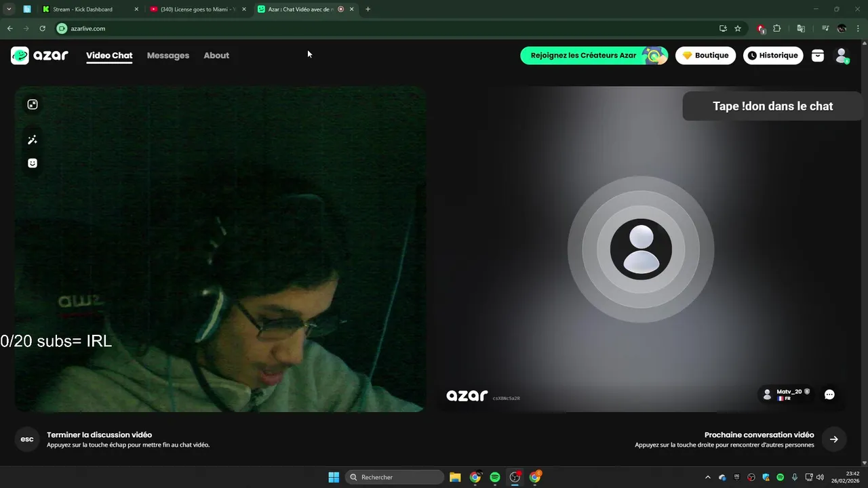Open the face filter smiley icon
The width and height of the screenshot is (868, 488).
click(33, 163)
